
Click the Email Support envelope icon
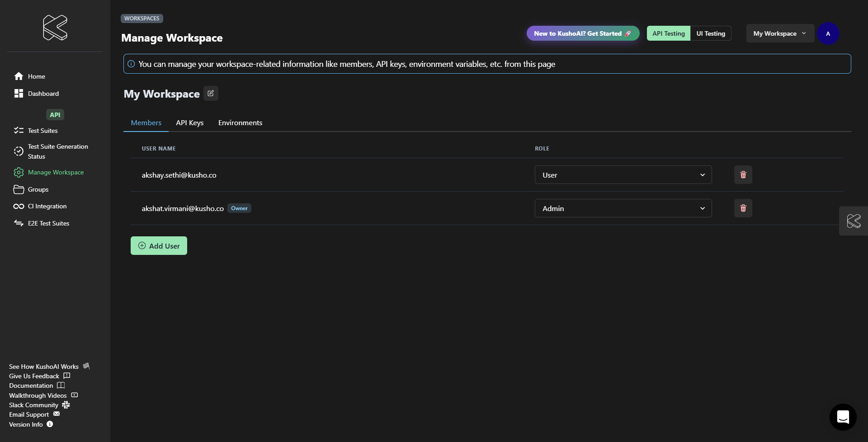click(x=57, y=414)
